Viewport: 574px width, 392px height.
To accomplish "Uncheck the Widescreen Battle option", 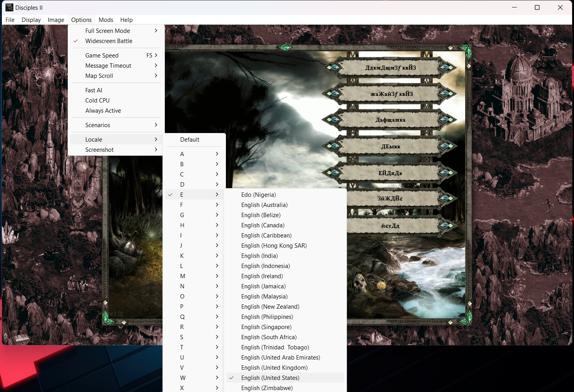I will click(x=116, y=41).
